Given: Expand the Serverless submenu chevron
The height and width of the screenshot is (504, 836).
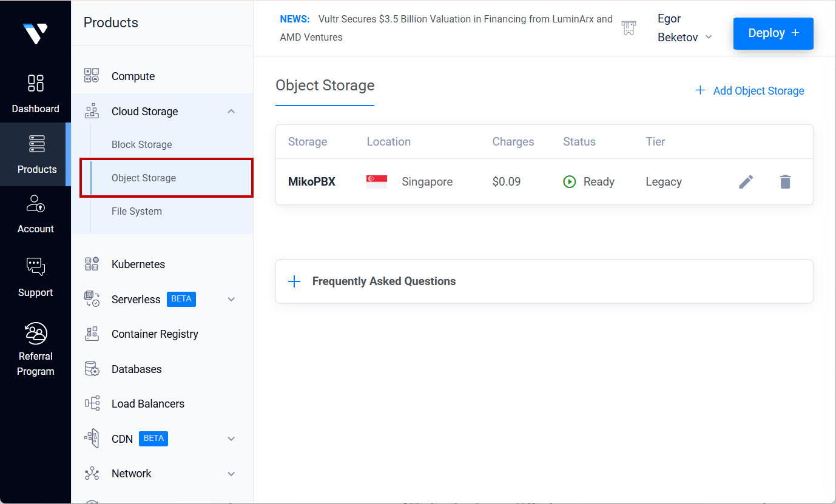Looking at the screenshot, I should tap(231, 300).
